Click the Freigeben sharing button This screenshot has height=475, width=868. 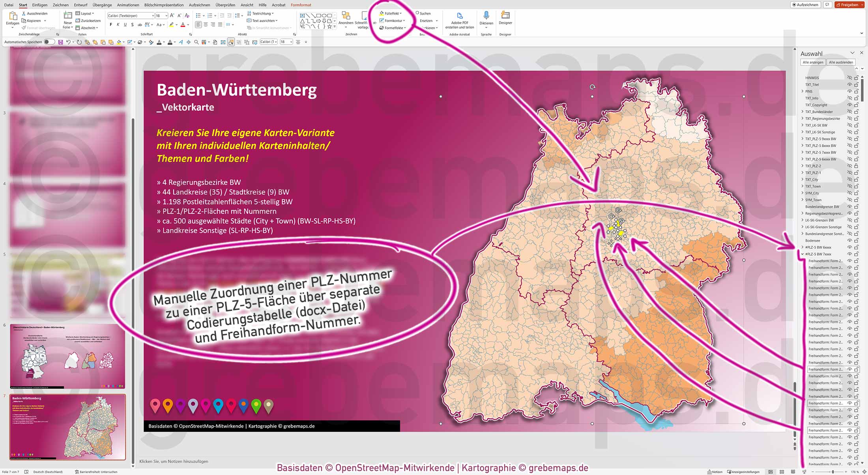tap(849, 4)
